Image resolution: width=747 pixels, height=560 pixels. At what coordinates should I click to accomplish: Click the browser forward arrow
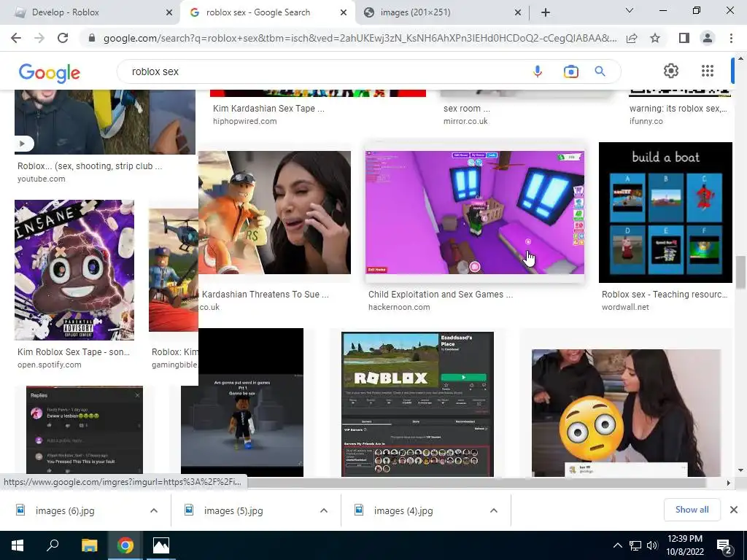coord(39,38)
